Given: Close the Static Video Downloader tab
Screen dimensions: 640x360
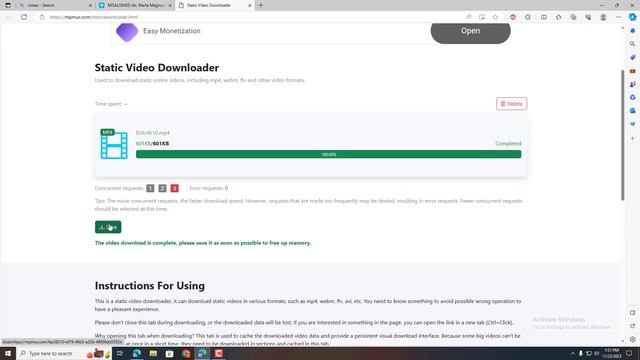Looking at the screenshot, I should coord(249,5).
